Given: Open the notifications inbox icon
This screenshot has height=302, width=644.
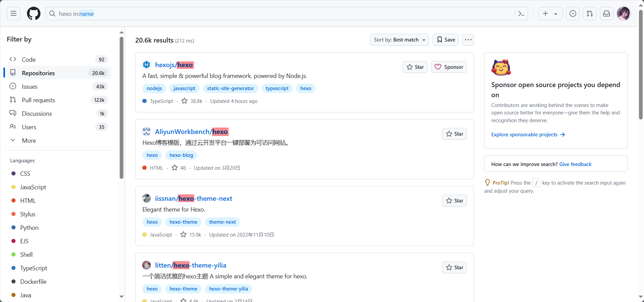Looking at the screenshot, I should point(606,13).
